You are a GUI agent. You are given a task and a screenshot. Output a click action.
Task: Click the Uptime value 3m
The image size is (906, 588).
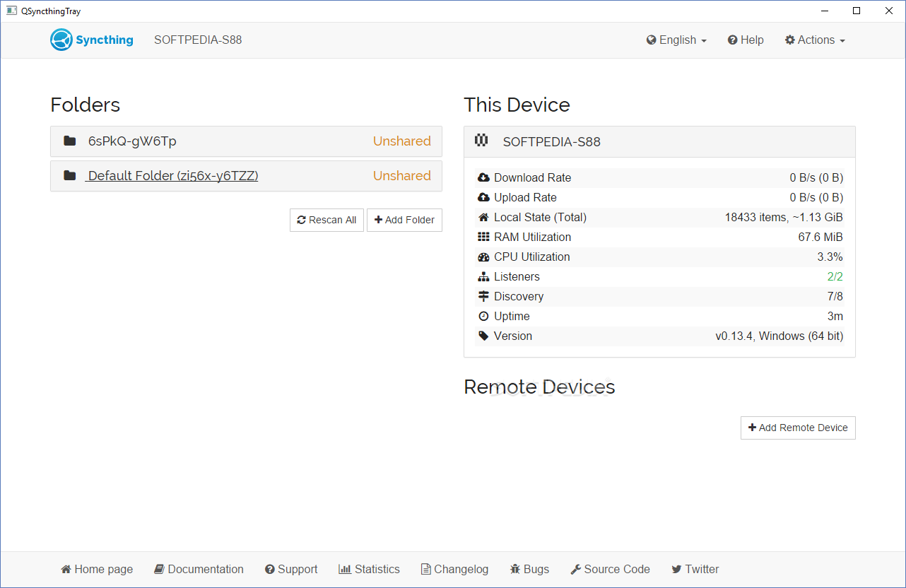point(835,316)
